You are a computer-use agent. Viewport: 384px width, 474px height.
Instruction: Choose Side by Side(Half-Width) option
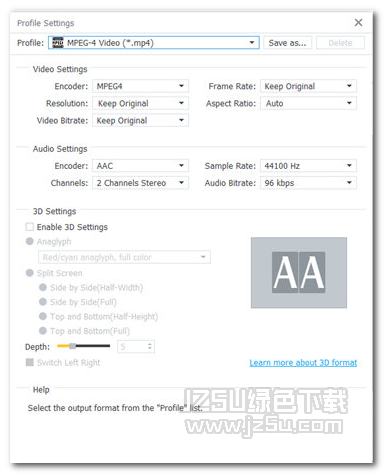pos(43,287)
